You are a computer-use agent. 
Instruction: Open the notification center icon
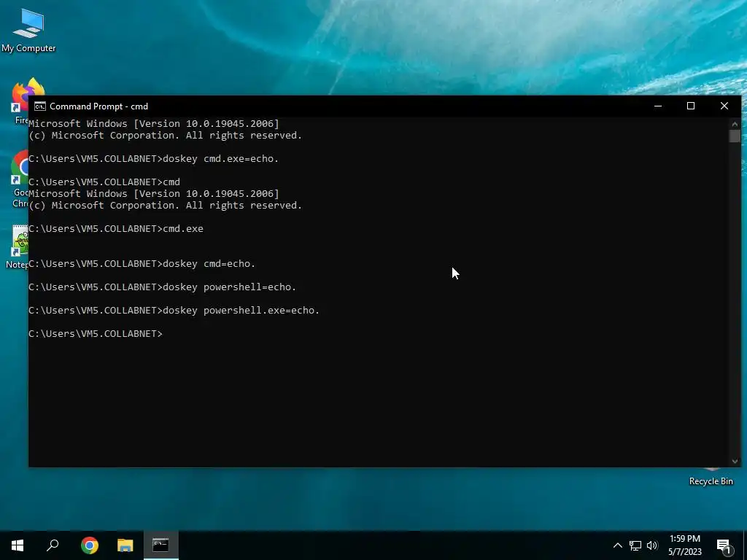click(x=724, y=545)
